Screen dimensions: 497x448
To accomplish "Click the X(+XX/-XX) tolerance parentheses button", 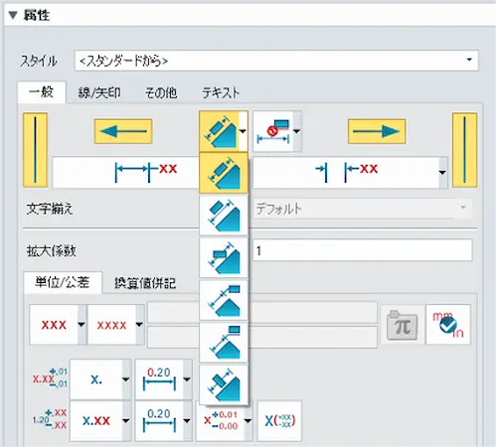I will coord(279,421).
